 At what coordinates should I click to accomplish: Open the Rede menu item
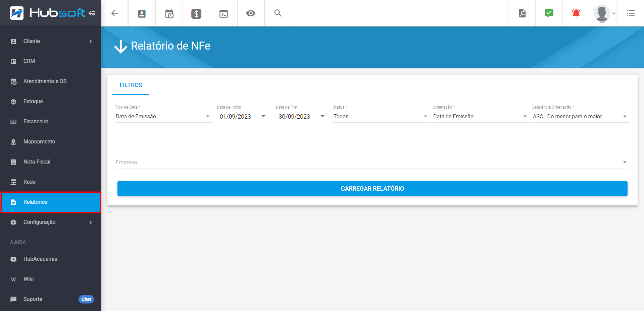(50, 182)
